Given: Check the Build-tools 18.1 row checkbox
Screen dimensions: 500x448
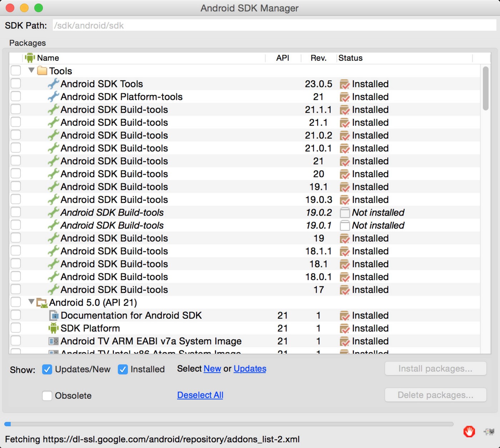Looking at the screenshot, I should click(x=16, y=263).
